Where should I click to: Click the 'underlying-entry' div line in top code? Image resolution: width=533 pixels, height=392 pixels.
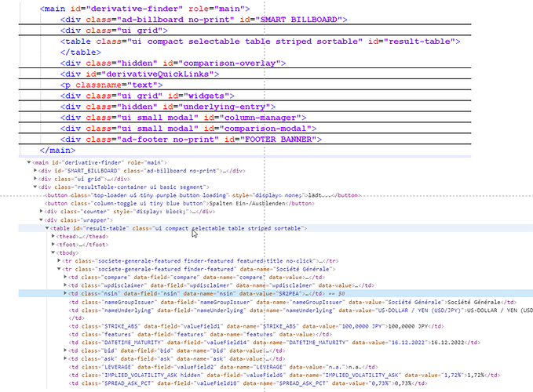[x=168, y=107]
